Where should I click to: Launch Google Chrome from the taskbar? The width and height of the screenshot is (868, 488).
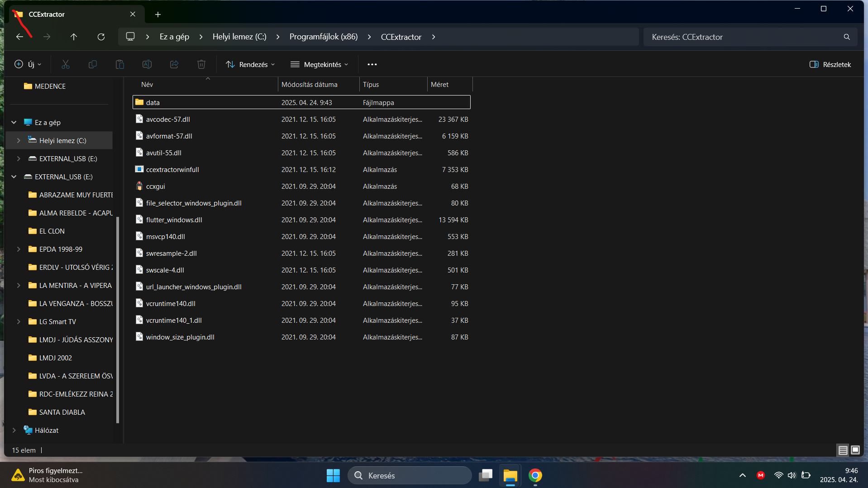(x=535, y=475)
